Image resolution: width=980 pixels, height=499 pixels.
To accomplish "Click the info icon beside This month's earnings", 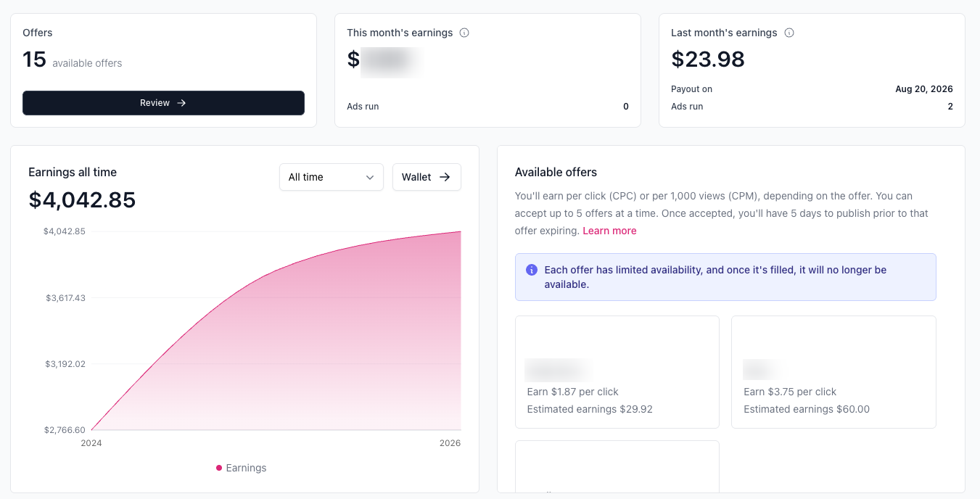I will pyautogui.click(x=464, y=33).
